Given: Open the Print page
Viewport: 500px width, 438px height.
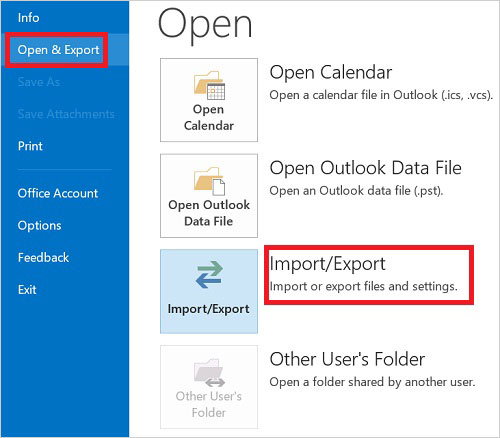Looking at the screenshot, I should click(30, 146).
